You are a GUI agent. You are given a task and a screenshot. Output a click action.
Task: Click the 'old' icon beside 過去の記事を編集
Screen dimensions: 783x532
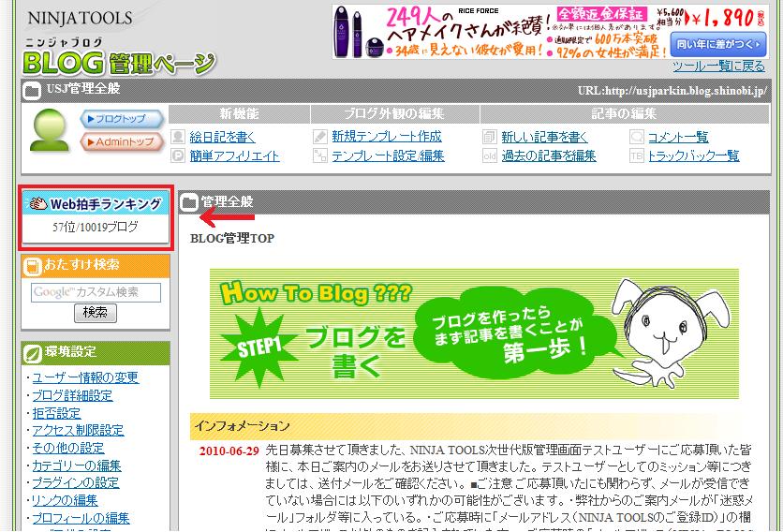[x=490, y=155]
